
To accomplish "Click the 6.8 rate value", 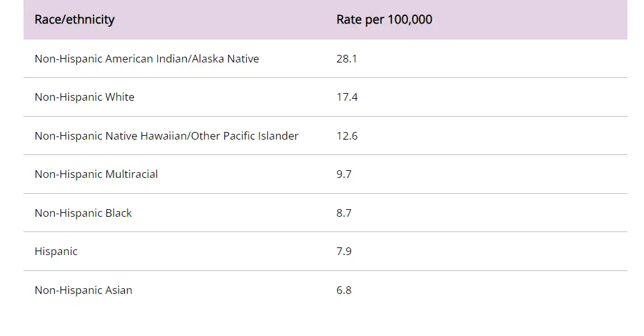I will pyautogui.click(x=344, y=290).
